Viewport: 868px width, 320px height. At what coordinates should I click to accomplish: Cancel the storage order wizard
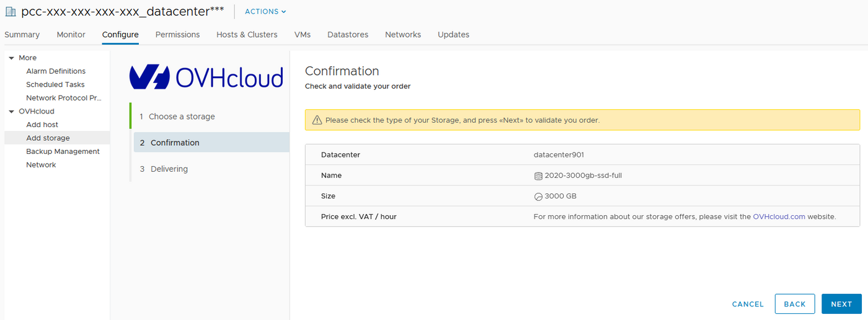tap(748, 304)
